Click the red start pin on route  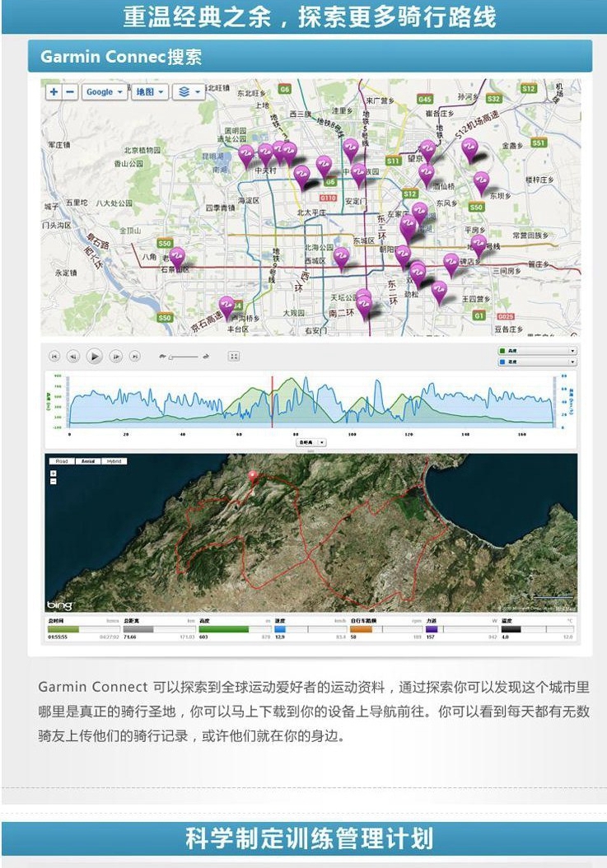tap(254, 478)
